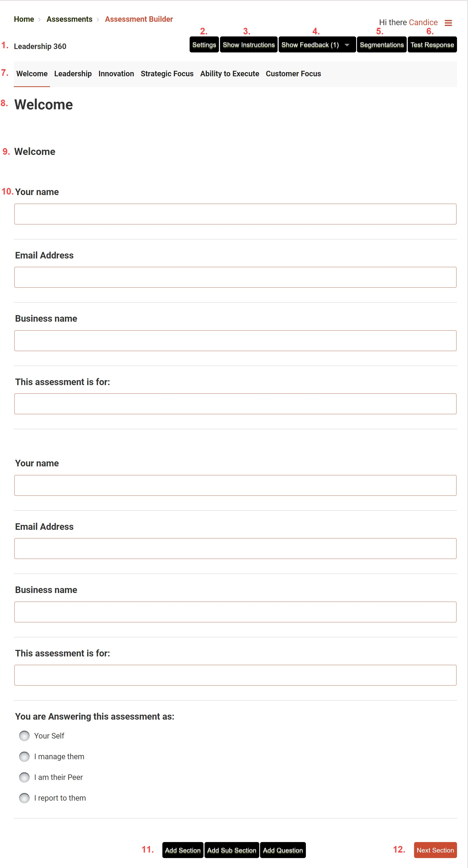Go to the Strategic Focus tab
Image resolution: width=468 pixels, height=868 pixels.
click(x=167, y=74)
